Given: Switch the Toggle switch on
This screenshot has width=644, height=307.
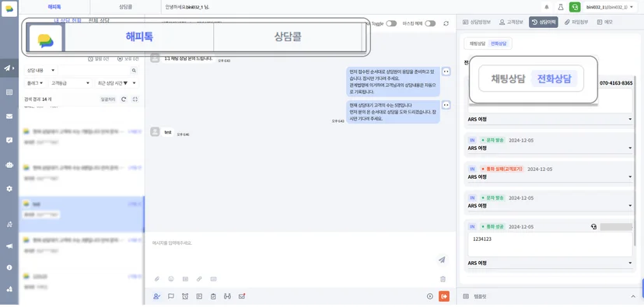Looking at the screenshot, I should tap(391, 24).
